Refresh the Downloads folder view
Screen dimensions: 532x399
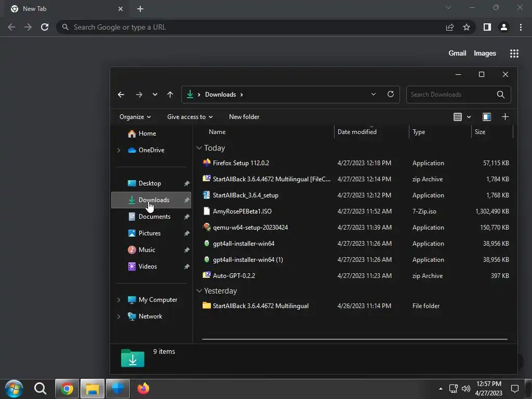(391, 95)
